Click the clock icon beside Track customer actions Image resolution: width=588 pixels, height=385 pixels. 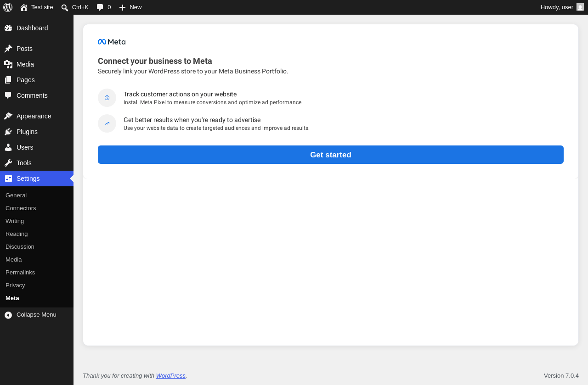coord(107,98)
